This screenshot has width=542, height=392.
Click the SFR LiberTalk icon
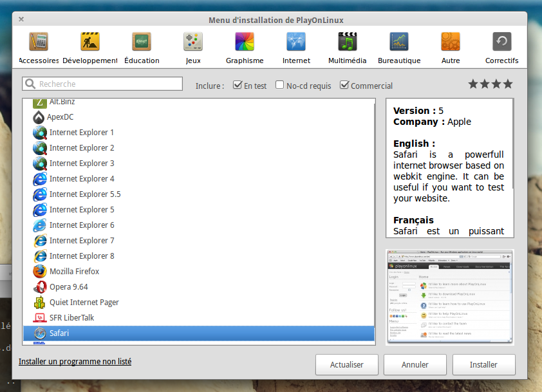pos(40,318)
